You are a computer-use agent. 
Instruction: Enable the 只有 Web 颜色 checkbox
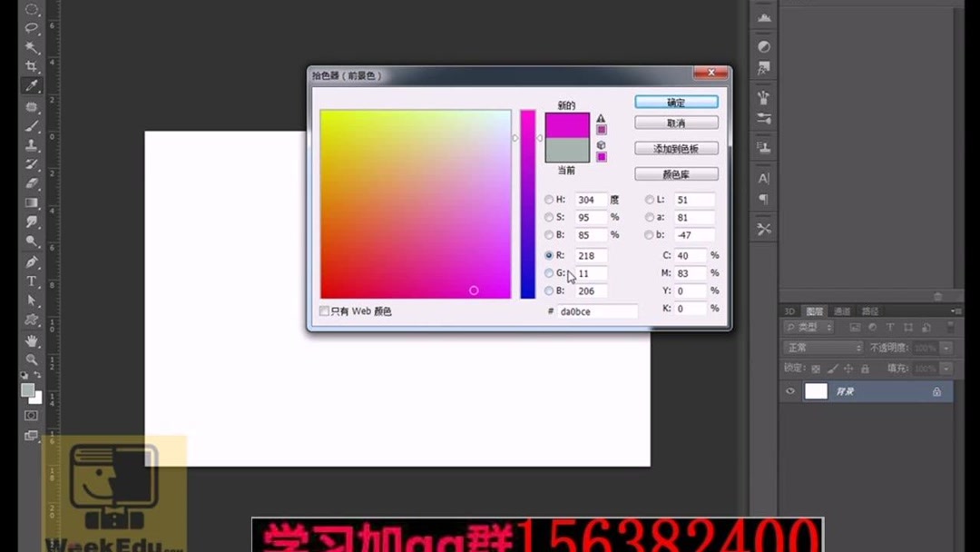324,310
